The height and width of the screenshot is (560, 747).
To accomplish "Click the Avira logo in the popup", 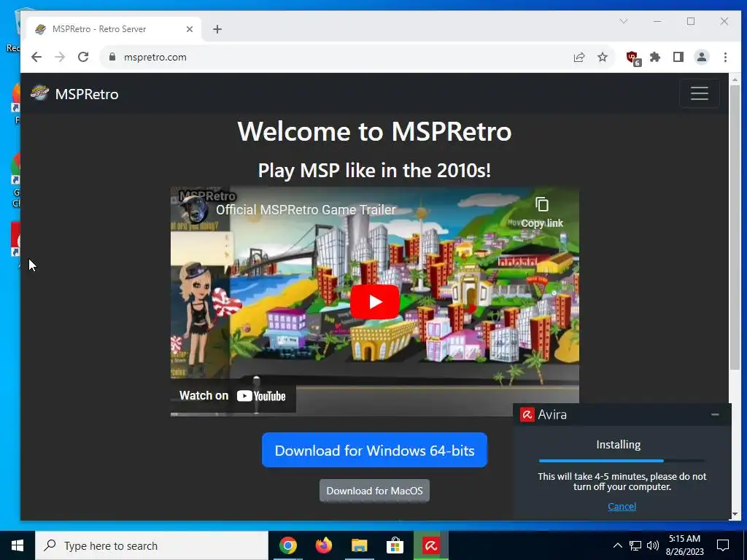I will click(527, 415).
